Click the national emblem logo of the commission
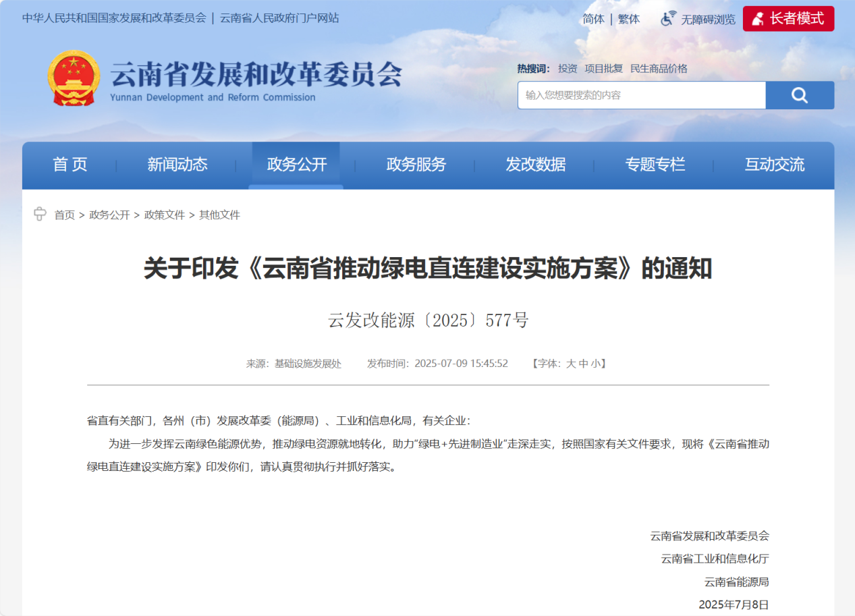 point(75,78)
